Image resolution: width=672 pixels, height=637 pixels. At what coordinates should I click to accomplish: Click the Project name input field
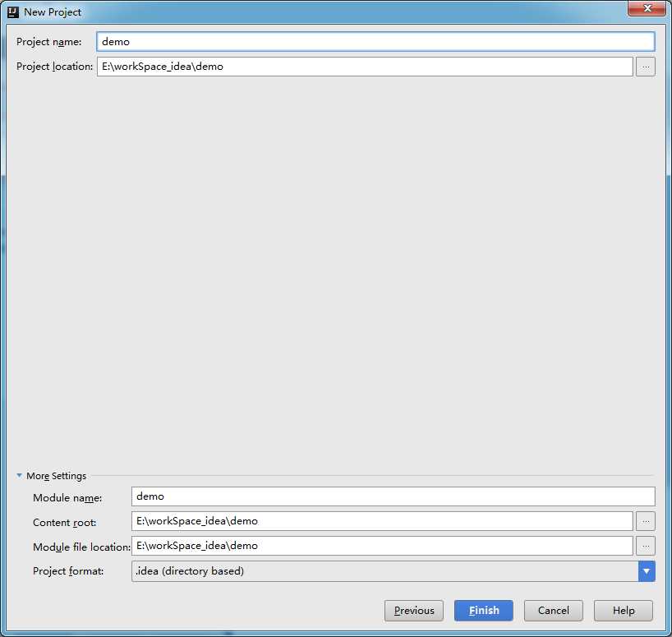(375, 42)
